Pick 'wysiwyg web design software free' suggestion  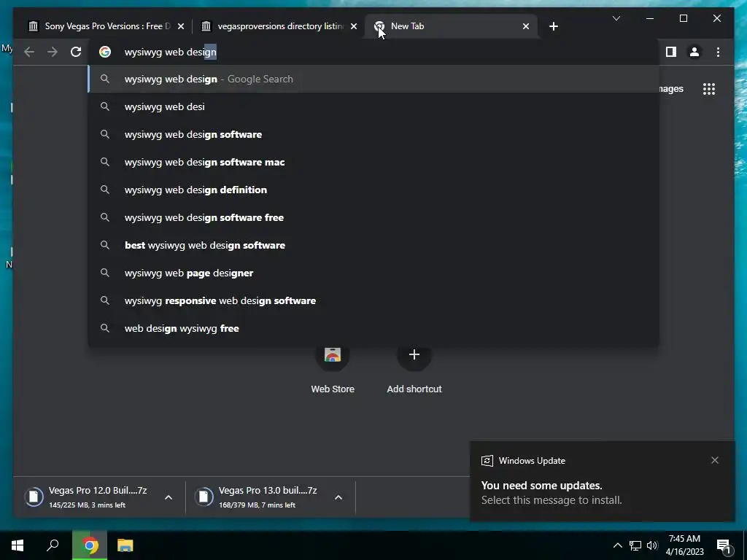374,217
